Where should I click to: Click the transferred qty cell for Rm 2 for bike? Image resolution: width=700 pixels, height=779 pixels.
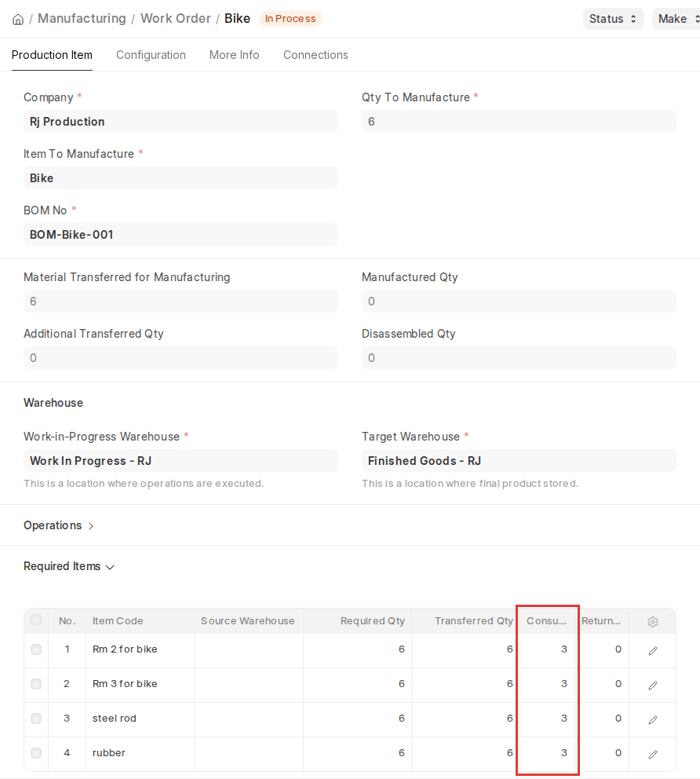[x=465, y=649]
